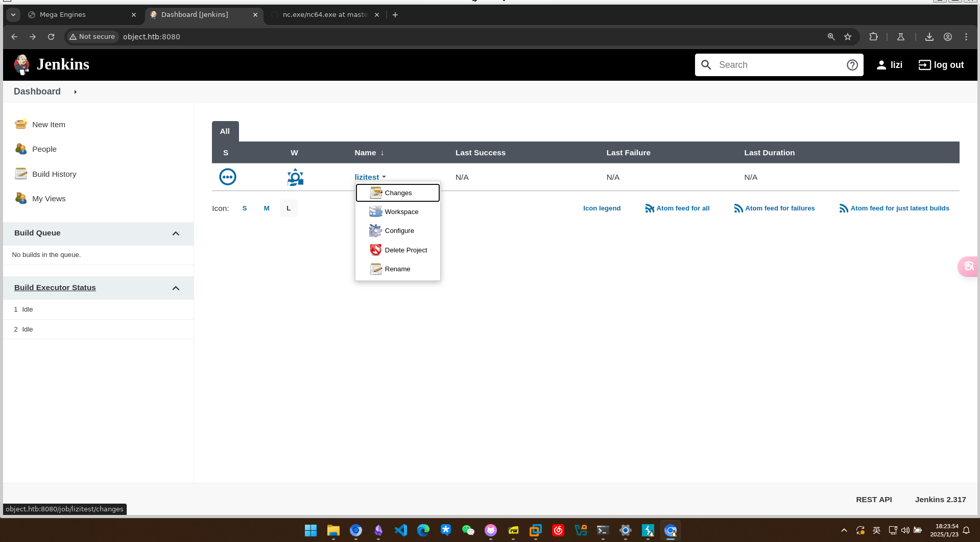Screen dimensions: 980x542
Task: Click the lizitest build status icon
Action: click(227, 177)
